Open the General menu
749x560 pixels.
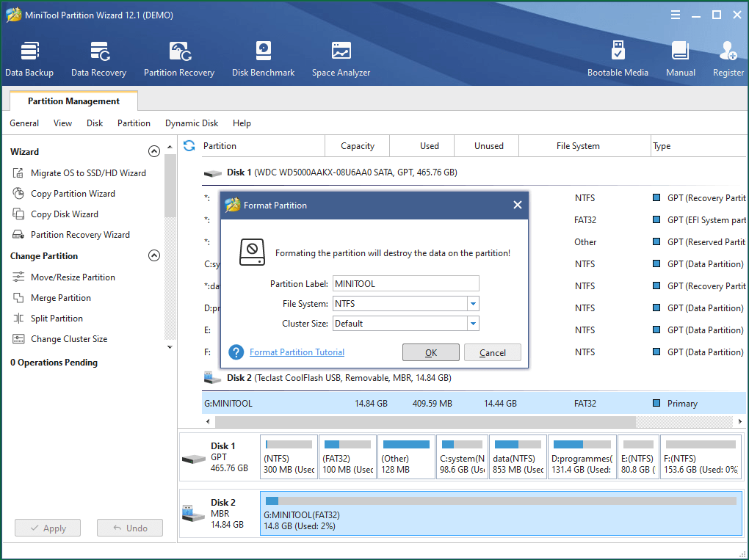[24, 123]
